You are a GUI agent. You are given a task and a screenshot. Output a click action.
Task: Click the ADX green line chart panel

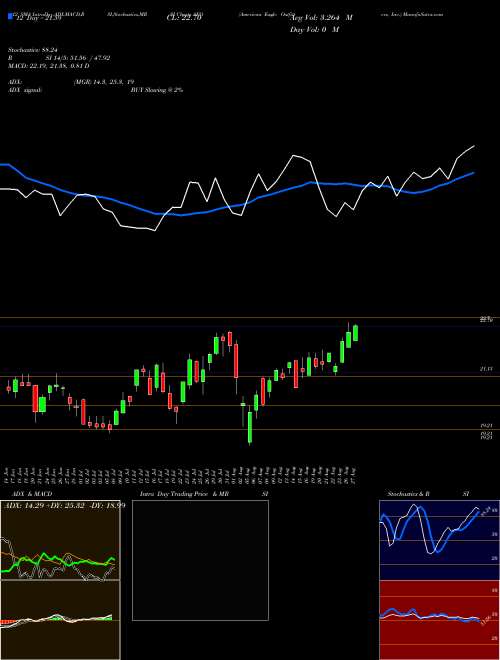[x=60, y=540]
